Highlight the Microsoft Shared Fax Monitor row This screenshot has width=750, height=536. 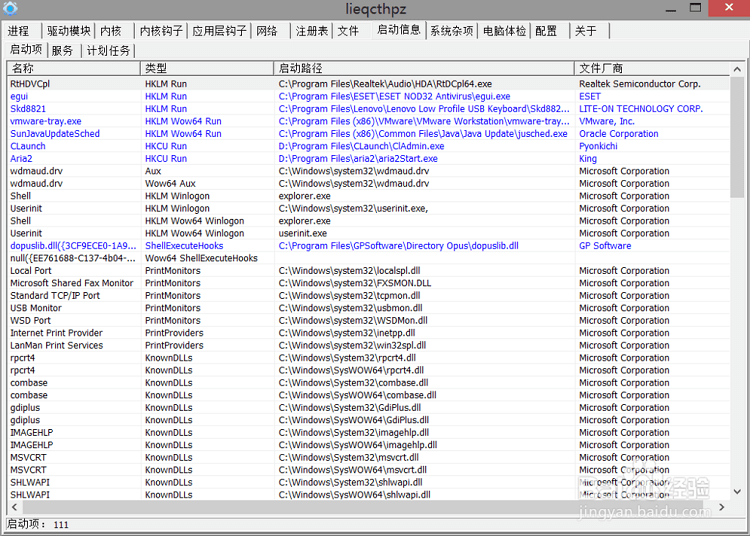71,283
